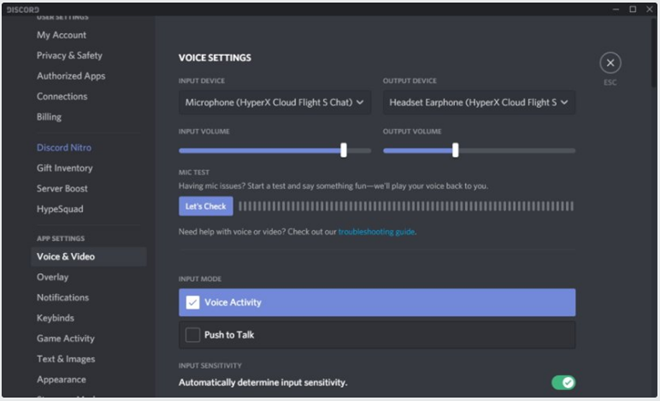Check the Voice Activity checkbox
Screen dimensions: 660x401
click(x=193, y=303)
